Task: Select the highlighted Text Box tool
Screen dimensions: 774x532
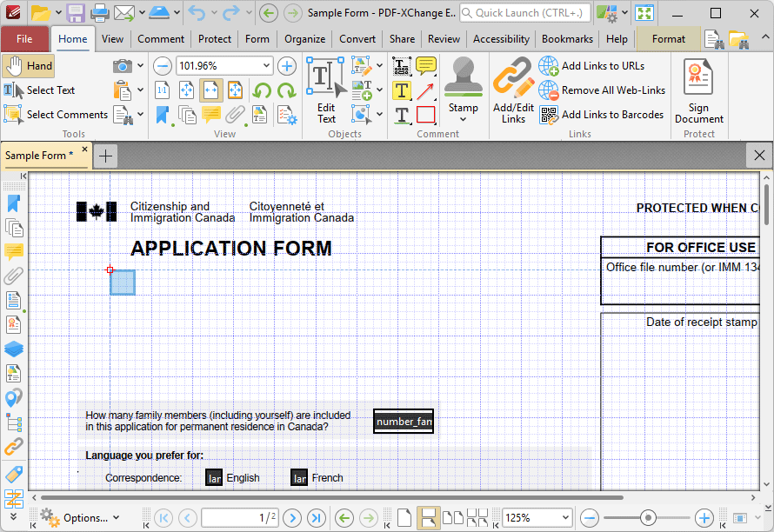Action: [x=401, y=90]
